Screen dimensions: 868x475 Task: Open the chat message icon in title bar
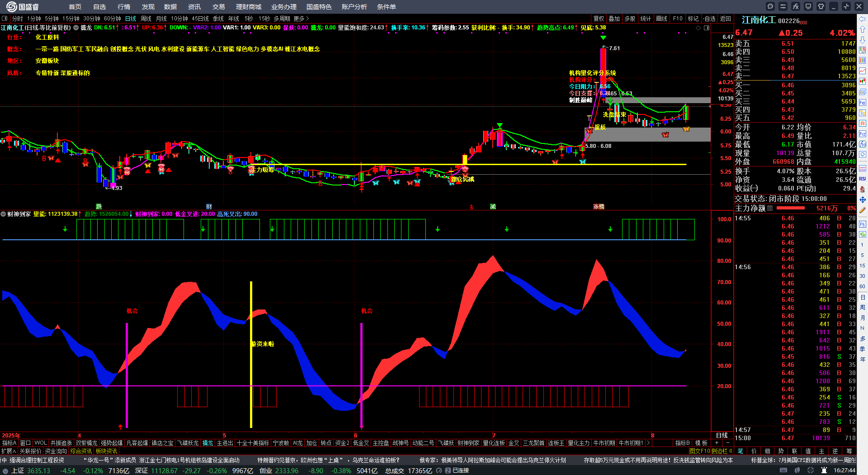(x=770, y=6)
